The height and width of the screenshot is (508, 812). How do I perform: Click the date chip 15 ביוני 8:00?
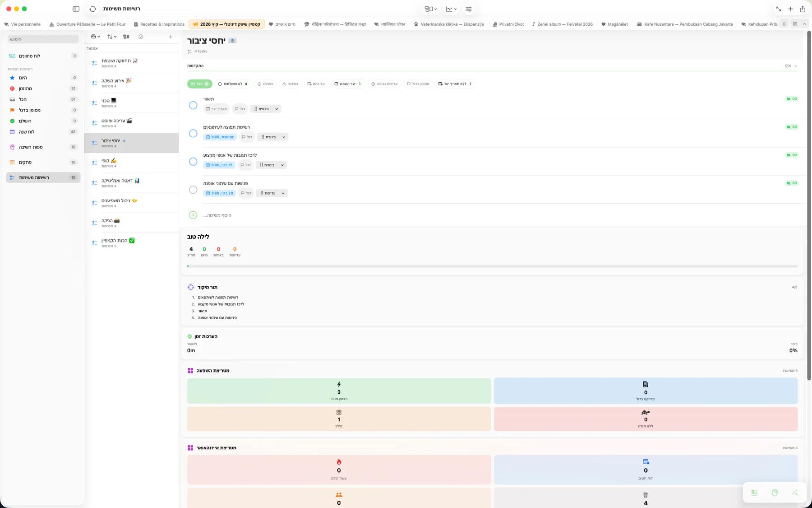point(219,165)
